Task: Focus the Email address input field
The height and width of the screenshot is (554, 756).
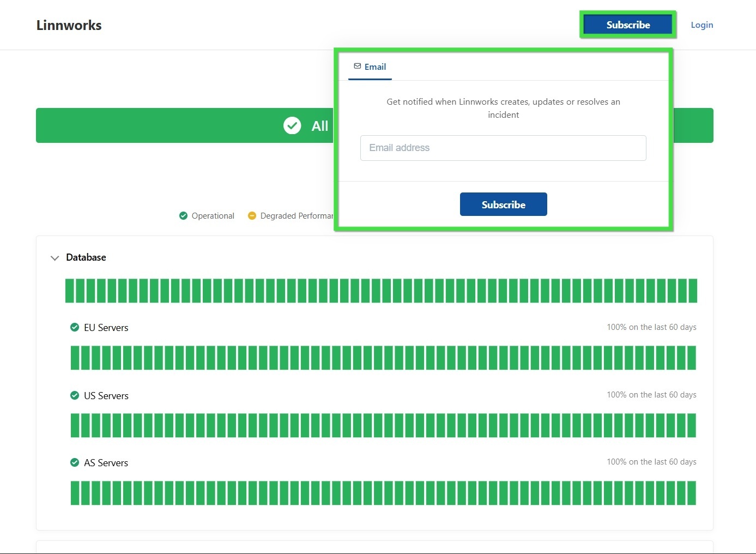Action: tap(503, 148)
